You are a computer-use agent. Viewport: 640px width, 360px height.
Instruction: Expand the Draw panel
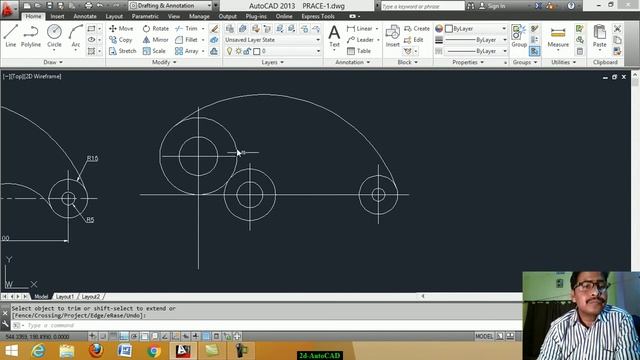coord(53,62)
